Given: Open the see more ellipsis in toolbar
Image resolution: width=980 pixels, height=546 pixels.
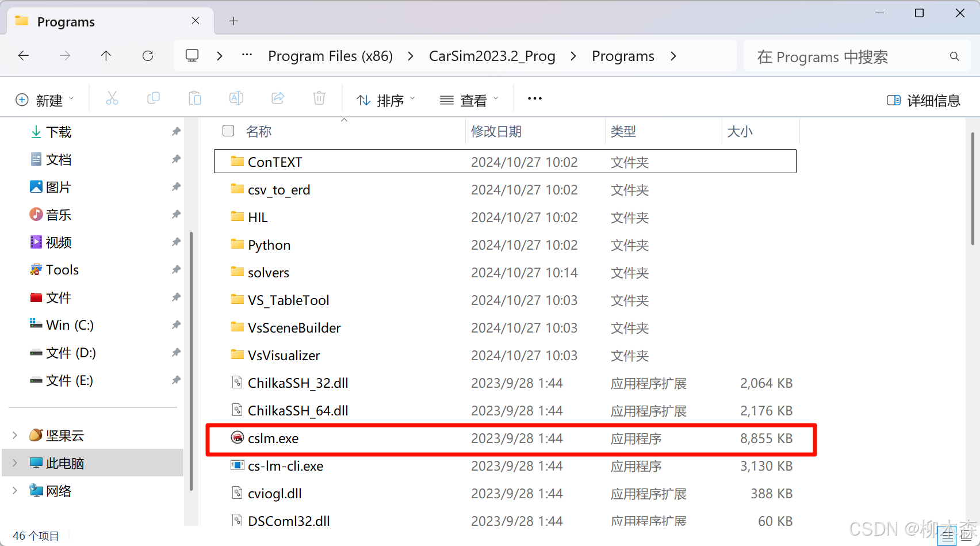Looking at the screenshot, I should 535,98.
